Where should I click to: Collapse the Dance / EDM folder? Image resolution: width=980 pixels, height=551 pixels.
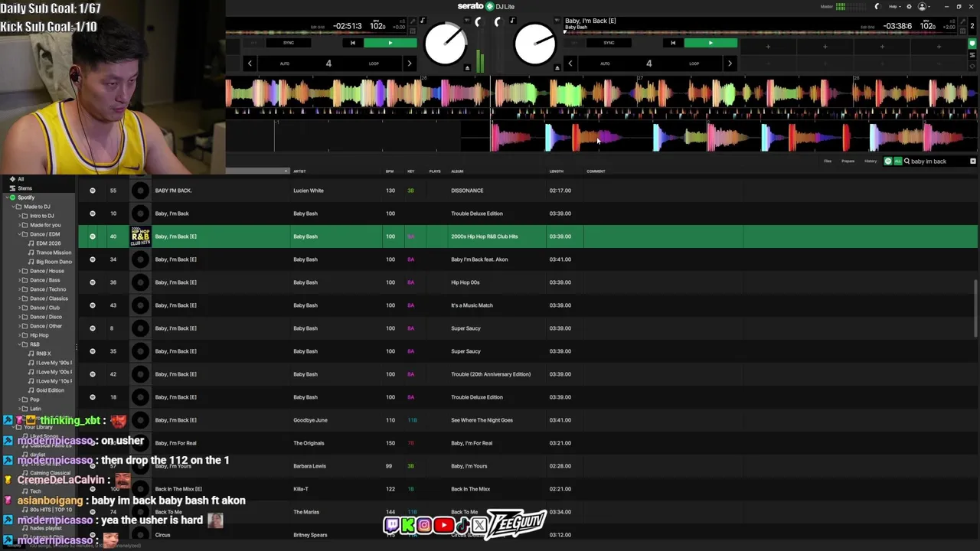(x=19, y=234)
